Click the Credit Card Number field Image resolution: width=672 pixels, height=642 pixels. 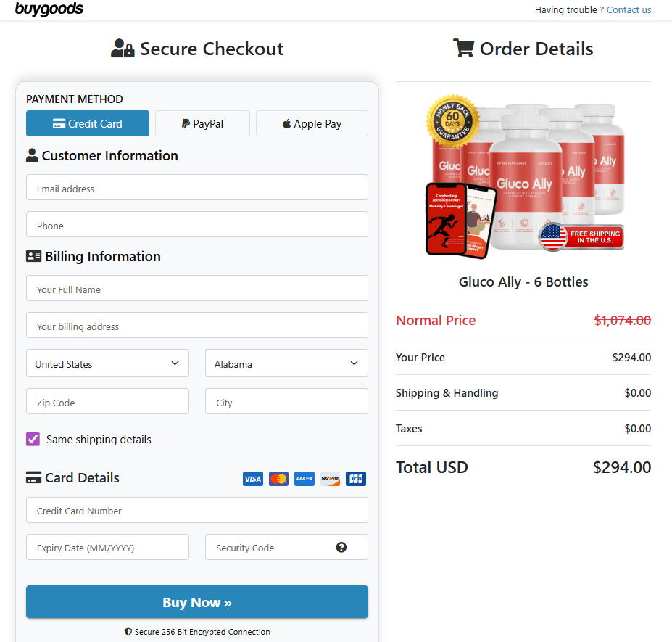[x=196, y=510]
